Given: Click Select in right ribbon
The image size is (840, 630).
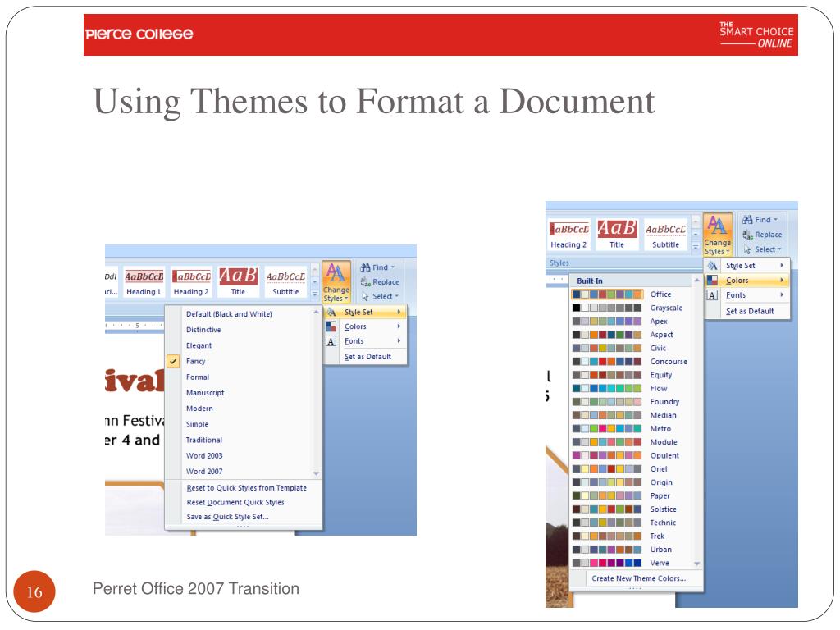Looking at the screenshot, I should (x=762, y=249).
